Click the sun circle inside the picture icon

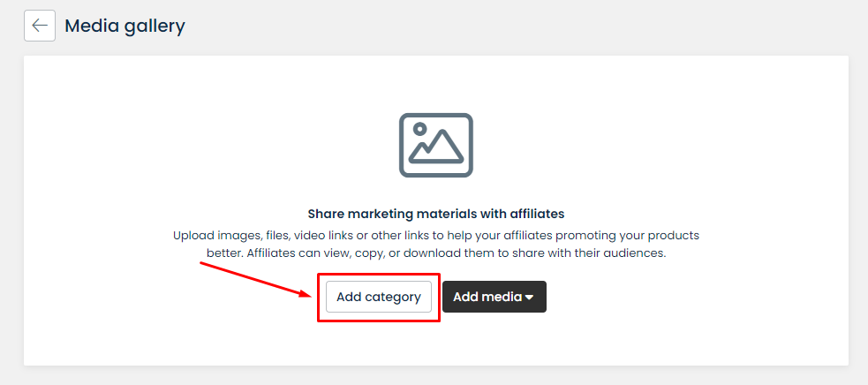(x=420, y=129)
